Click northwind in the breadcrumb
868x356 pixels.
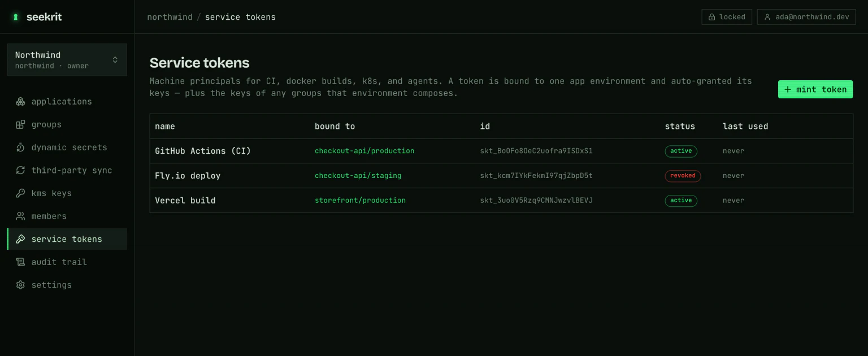pyautogui.click(x=170, y=17)
